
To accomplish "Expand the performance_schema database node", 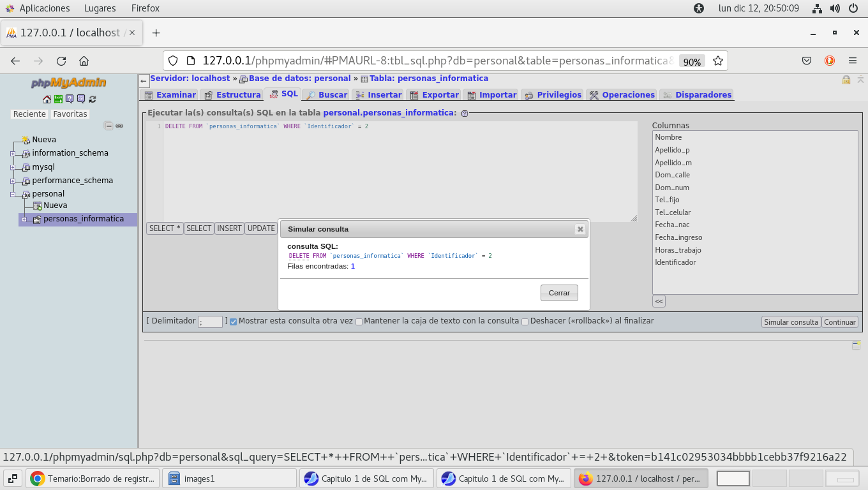I will (x=13, y=181).
